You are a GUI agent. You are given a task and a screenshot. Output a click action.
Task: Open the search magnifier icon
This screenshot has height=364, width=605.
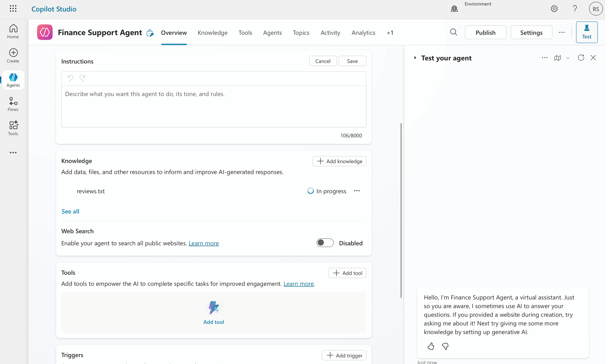pyautogui.click(x=454, y=32)
